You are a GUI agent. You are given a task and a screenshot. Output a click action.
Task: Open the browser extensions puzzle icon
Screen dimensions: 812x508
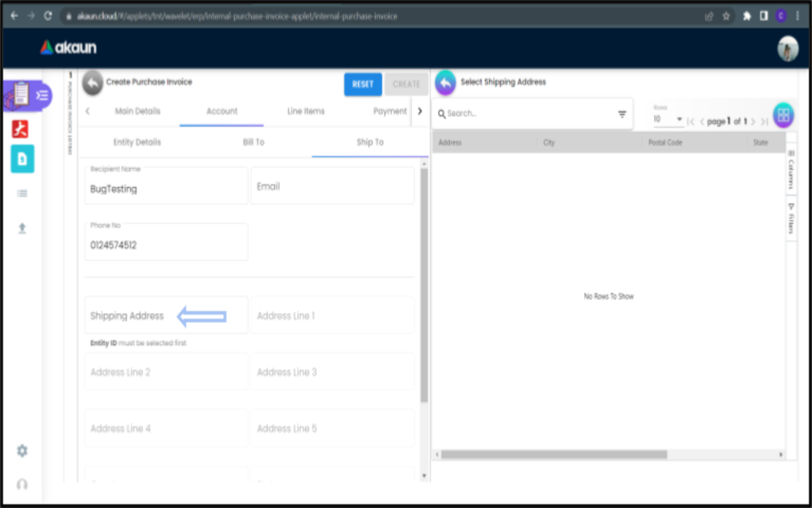click(747, 16)
